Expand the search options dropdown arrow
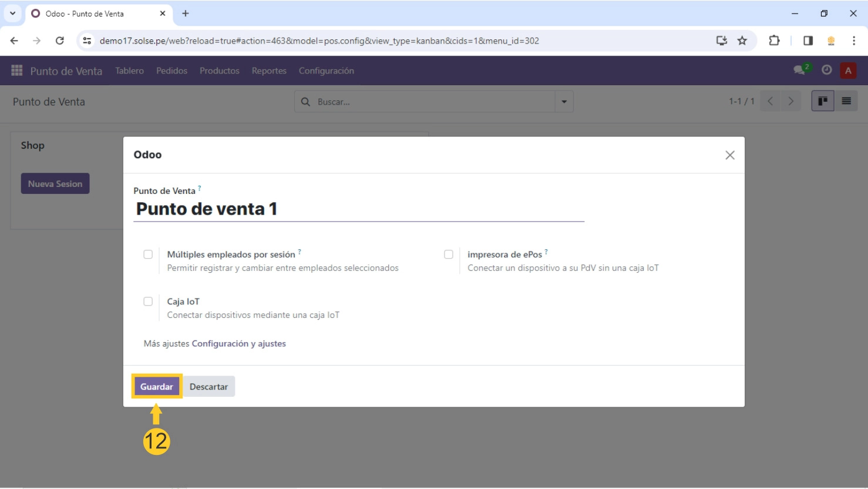 coord(564,102)
